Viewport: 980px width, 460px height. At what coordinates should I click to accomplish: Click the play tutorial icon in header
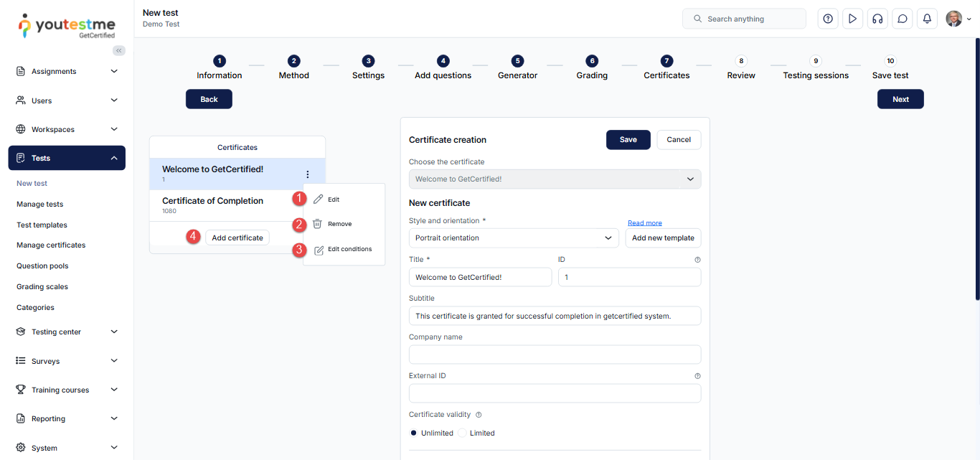point(852,19)
